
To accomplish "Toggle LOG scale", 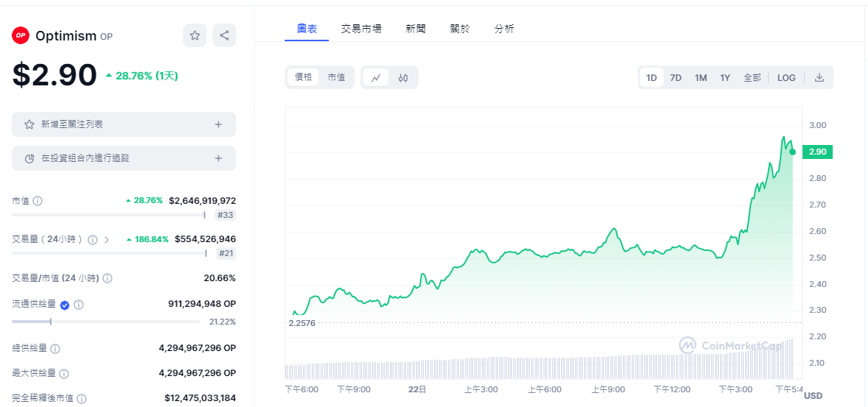I will [x=786, y=77].
